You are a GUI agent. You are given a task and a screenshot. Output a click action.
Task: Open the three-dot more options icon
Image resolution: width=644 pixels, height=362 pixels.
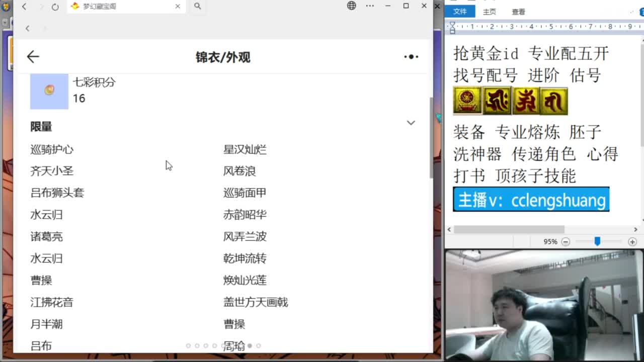pyautogui.click(x=411, y=57)
